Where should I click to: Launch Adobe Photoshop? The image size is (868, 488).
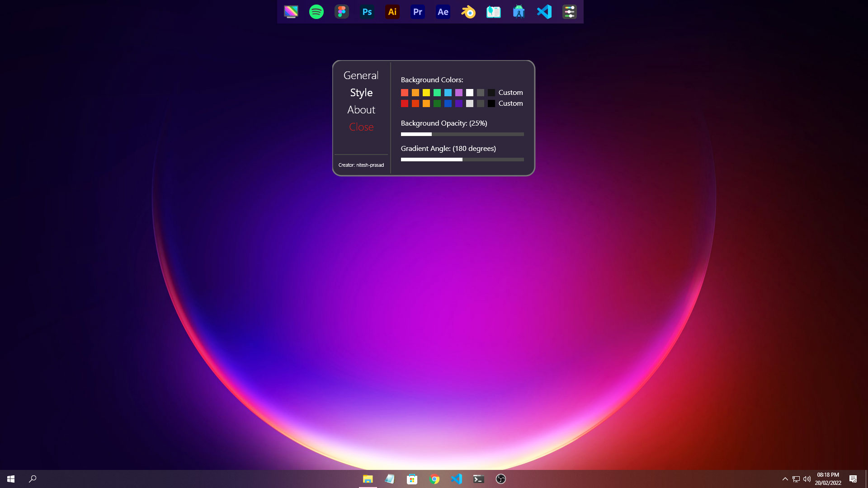click(x=367, y=12)
